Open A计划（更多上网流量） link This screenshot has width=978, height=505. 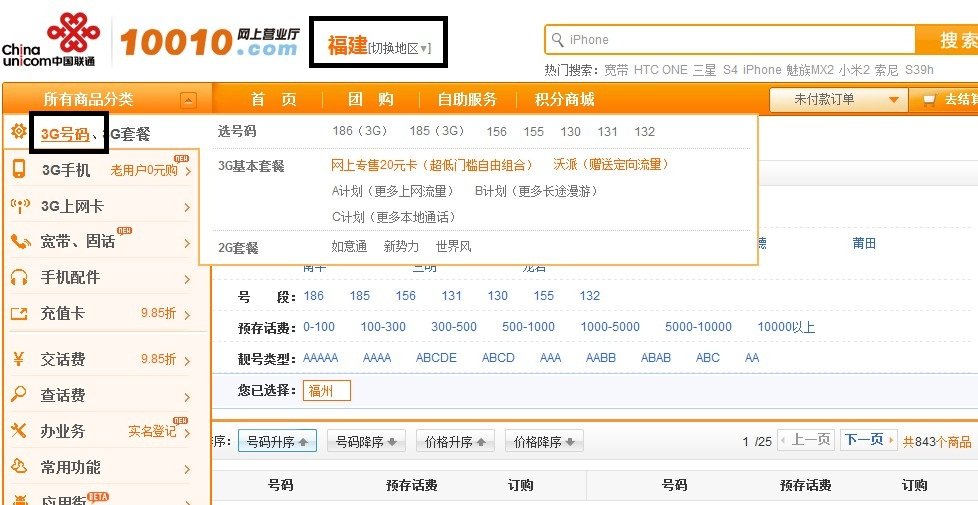[394, 191]
